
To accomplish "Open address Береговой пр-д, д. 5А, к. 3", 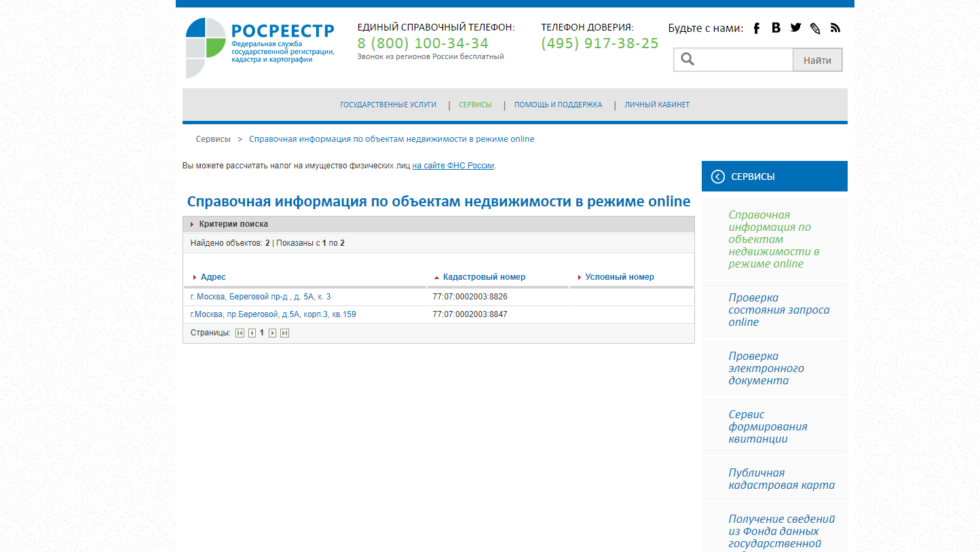I will pos(261,297).
